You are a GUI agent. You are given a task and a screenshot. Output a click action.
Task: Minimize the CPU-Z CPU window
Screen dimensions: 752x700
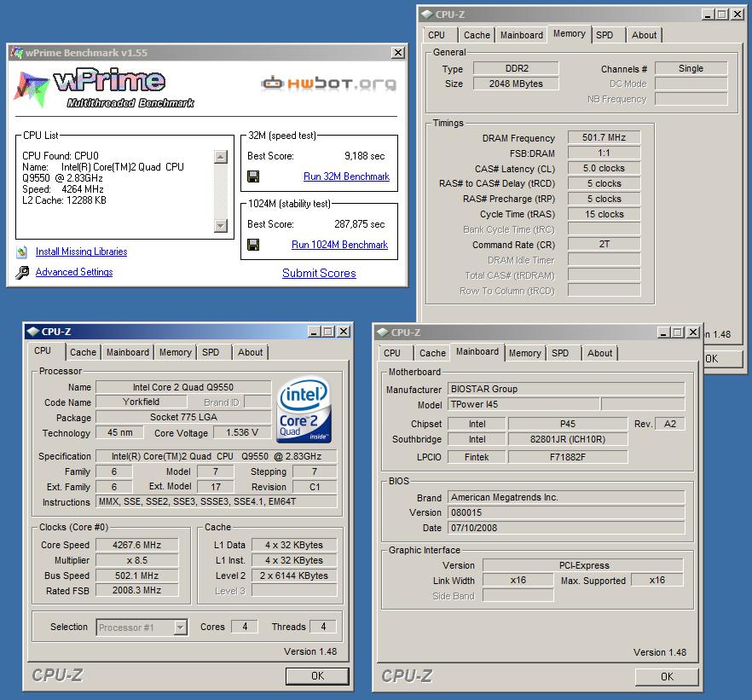coord(314,332)
